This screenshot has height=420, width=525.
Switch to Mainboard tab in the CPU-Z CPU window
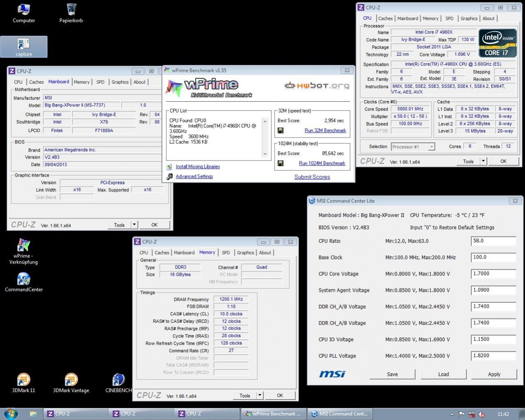point(408,18)
